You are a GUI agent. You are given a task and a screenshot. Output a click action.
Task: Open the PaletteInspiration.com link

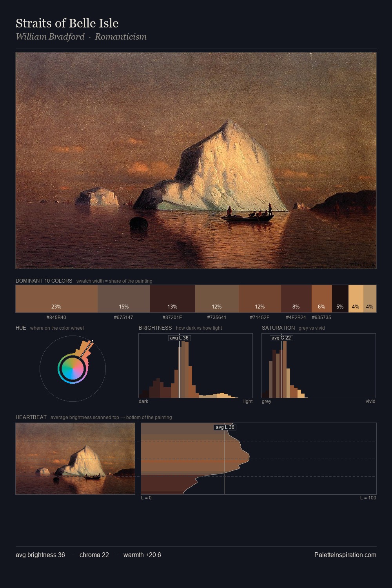(345, 555)
